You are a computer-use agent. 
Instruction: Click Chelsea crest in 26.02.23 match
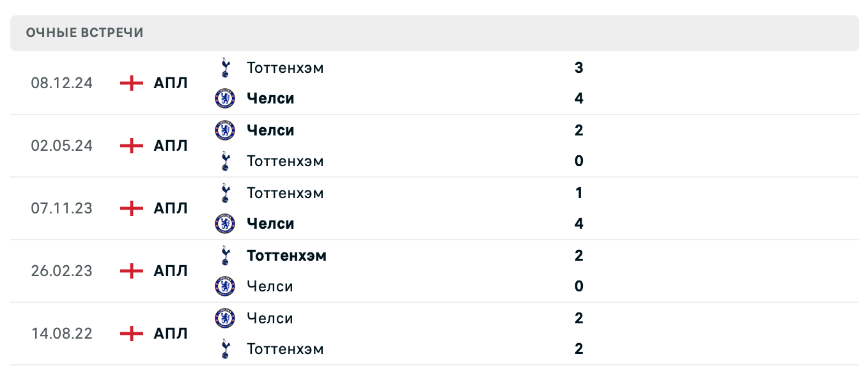pyautogui.click(x=224, y=286)
